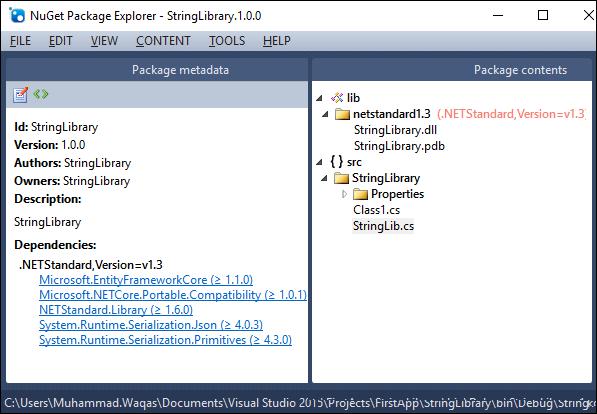
Task: Maximize the NuGet Package Explorer window
Action: (x=543, y=15)
